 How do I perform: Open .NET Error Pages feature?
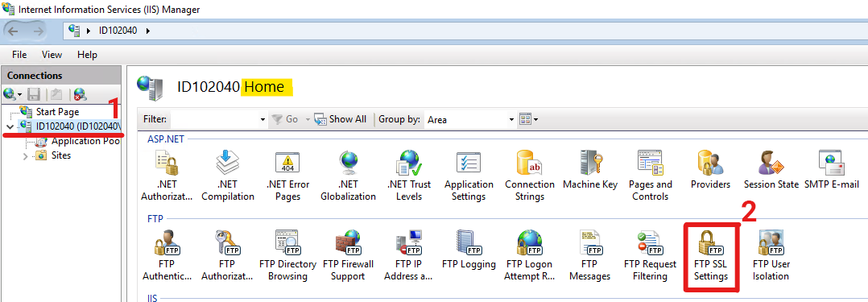[288, 175]
